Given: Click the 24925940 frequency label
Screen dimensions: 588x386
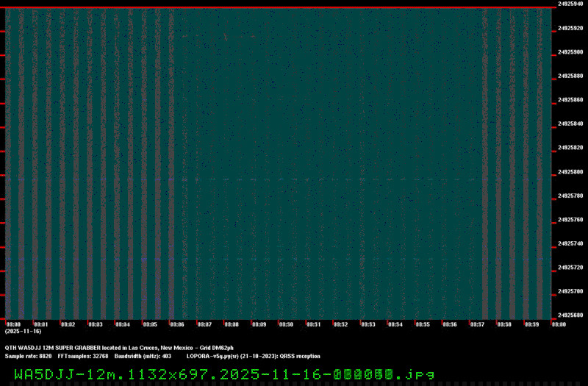Looking at the screenshot, I should tap(571, 4).
